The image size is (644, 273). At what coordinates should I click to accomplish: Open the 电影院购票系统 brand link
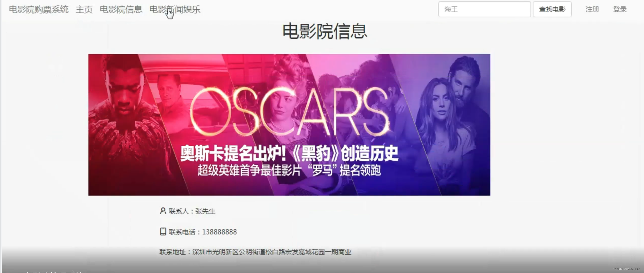(39, 10)
